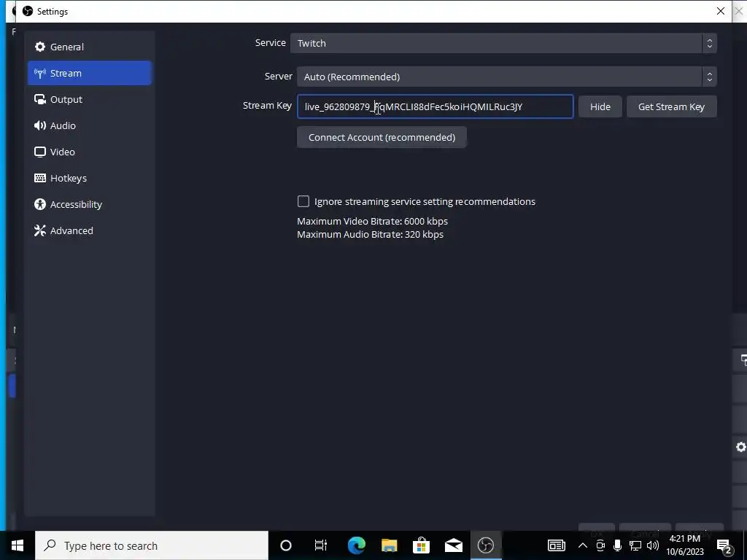Switch to the Hotkeys settings section
The height and width of the screenshot is (560, 747).
(90, 178)
